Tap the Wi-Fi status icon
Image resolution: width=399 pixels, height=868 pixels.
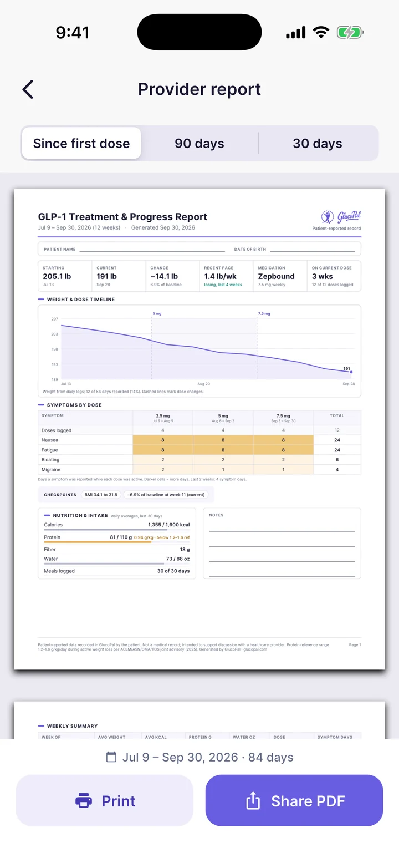pyautogui.click(x=321, y=33)
